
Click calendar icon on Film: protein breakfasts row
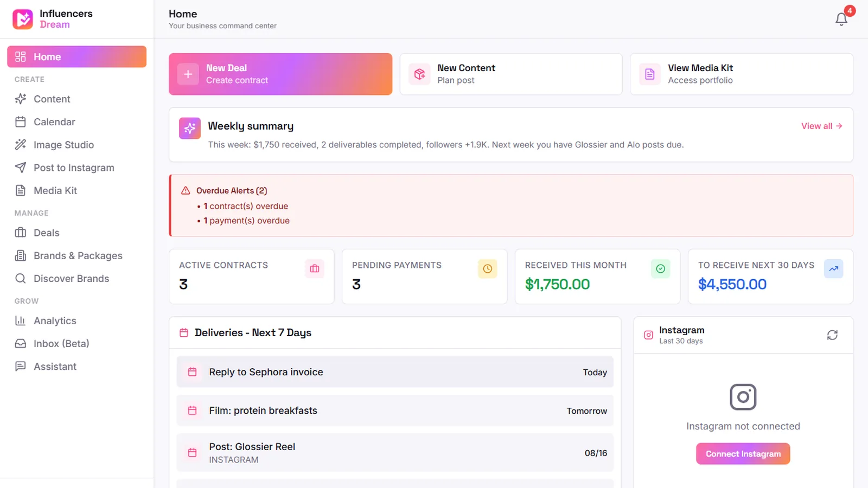(192, 410)
